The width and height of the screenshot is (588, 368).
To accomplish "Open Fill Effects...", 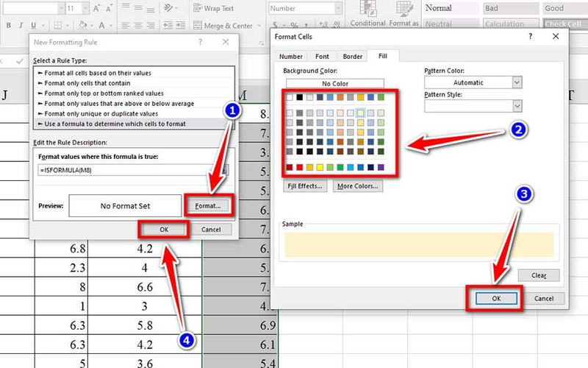I will (305, 186).
